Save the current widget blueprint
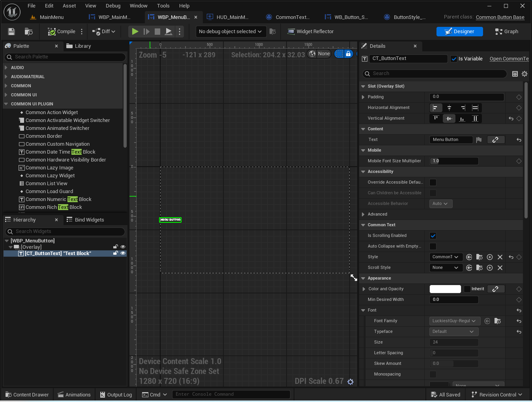The height and width of the screenshot is (402, 532). 11,32
